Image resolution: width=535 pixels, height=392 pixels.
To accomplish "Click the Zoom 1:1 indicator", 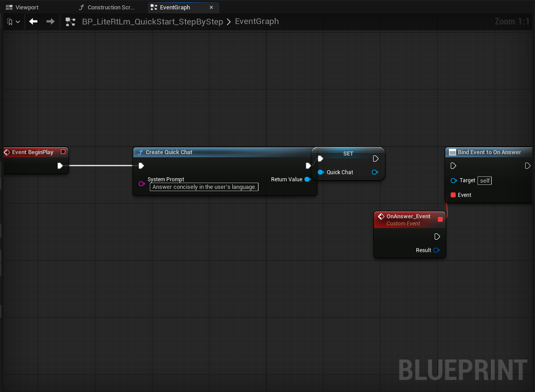I will [x=512, y=21].
